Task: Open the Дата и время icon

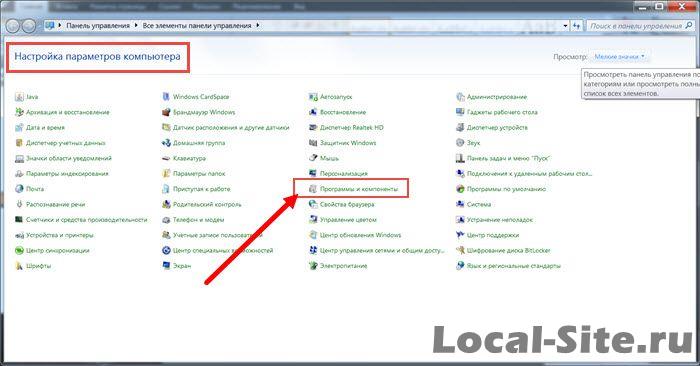Action: (x=19, y=128)
